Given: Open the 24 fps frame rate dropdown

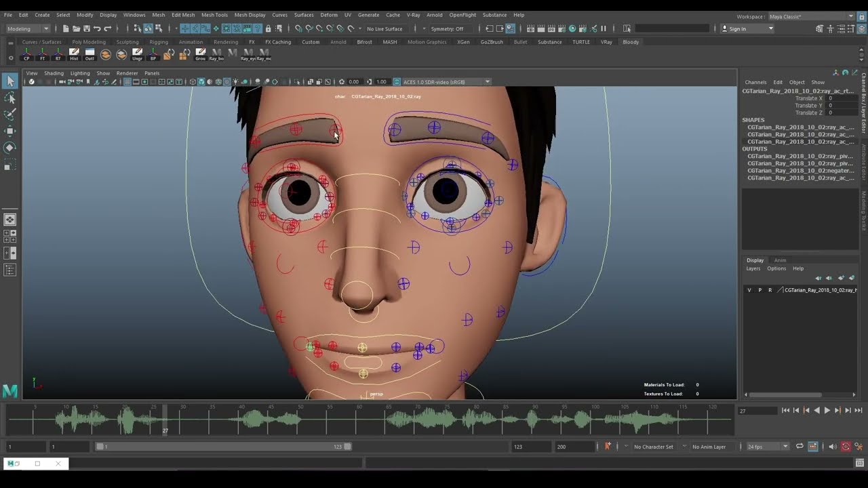Looking at the screenshot, I should 768,447.
